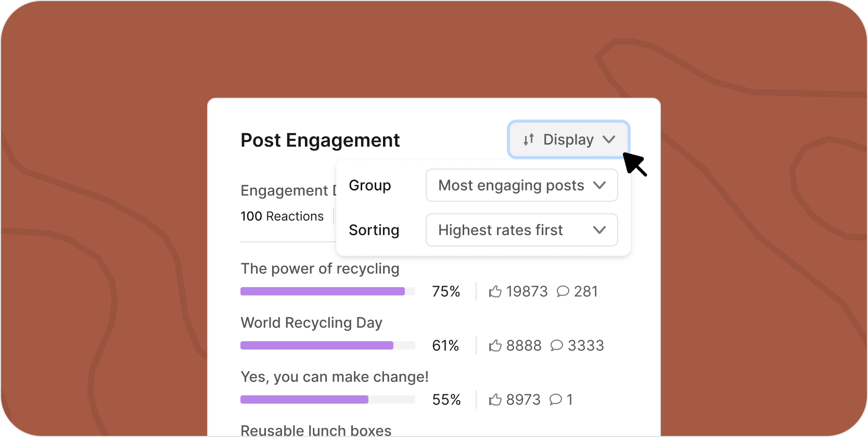This screenshot has height=437, width=868.
Task: Click the 75% progress bar
Action: point(328,291)
